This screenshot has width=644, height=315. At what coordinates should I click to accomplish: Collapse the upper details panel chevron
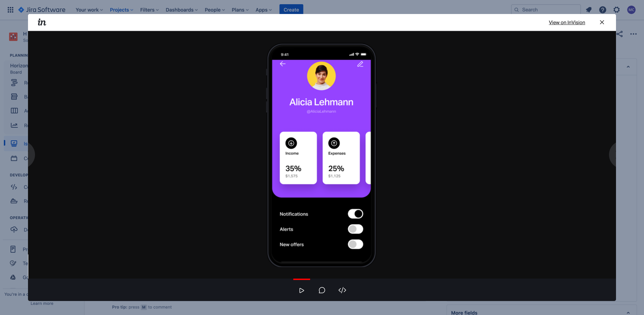[x=628, y=67]
